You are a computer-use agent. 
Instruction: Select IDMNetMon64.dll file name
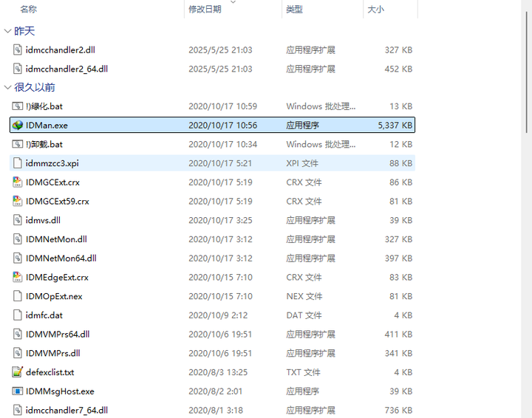[61, 258]
